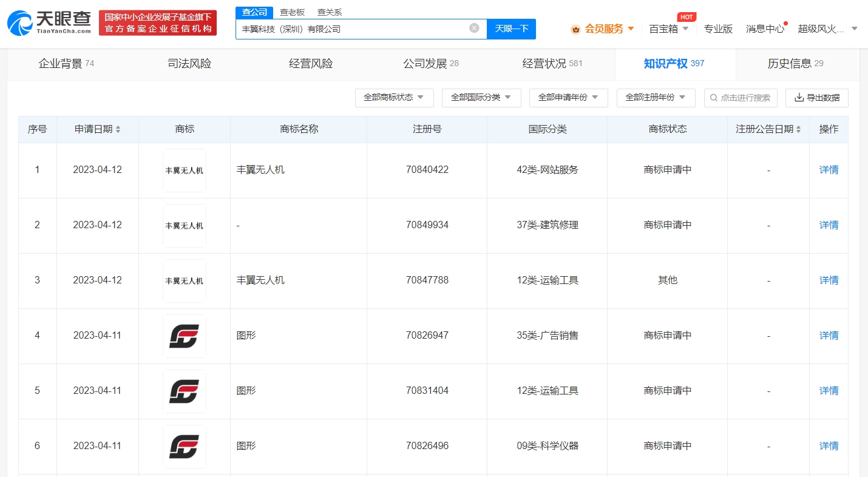Click the download icon in 导出数据
The image size is (868, 477).
click(799, 98)
